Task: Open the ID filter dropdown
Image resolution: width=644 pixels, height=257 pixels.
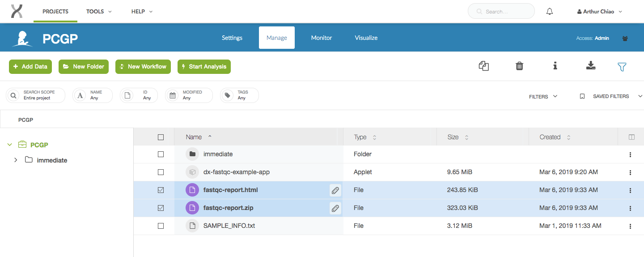Action: 139,95
